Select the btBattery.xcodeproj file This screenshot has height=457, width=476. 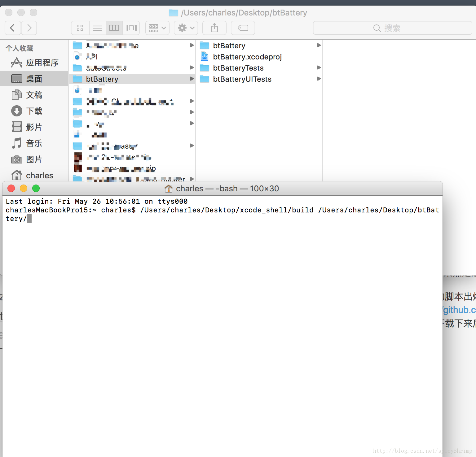point(259,57)
